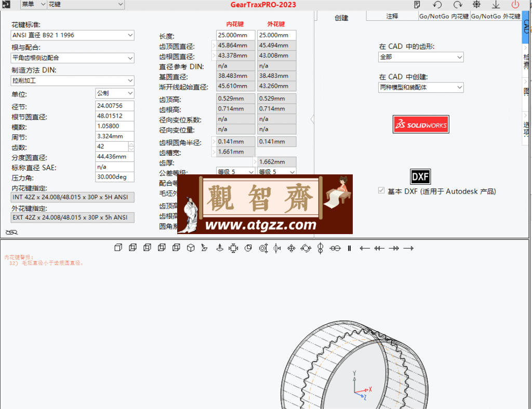Image resolution: width=532 pixels, height=409 pixels.
Task: Click the download arrow icon
Action: [496, 4]
